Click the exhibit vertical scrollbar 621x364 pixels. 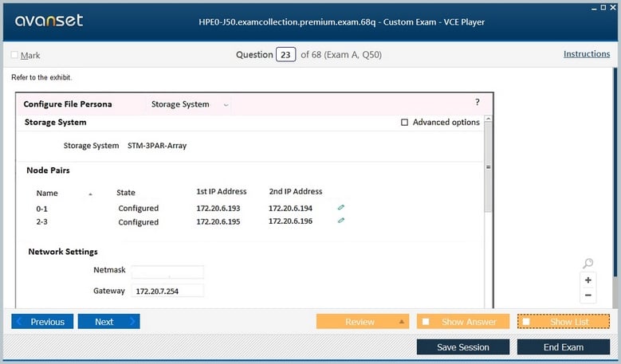point(489,167)
